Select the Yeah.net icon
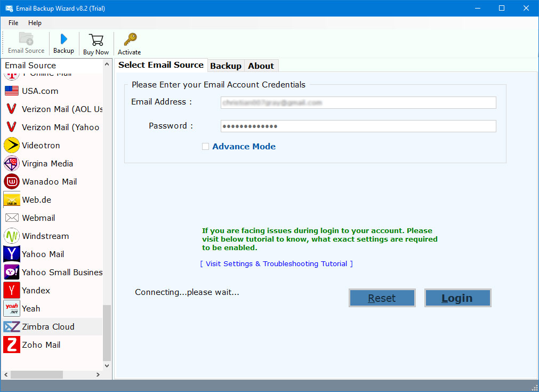This screenshot has height=392, width=539. pyautogui.click(x=12, y=308)
